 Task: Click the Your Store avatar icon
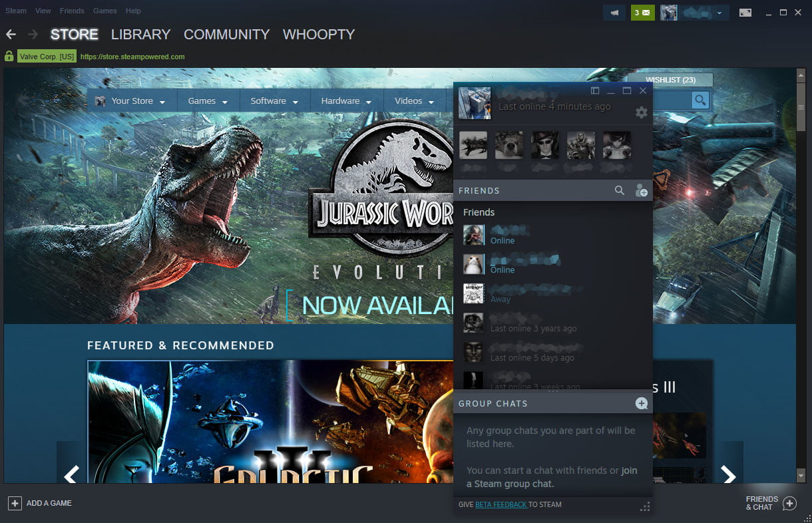tap(100, 101)
